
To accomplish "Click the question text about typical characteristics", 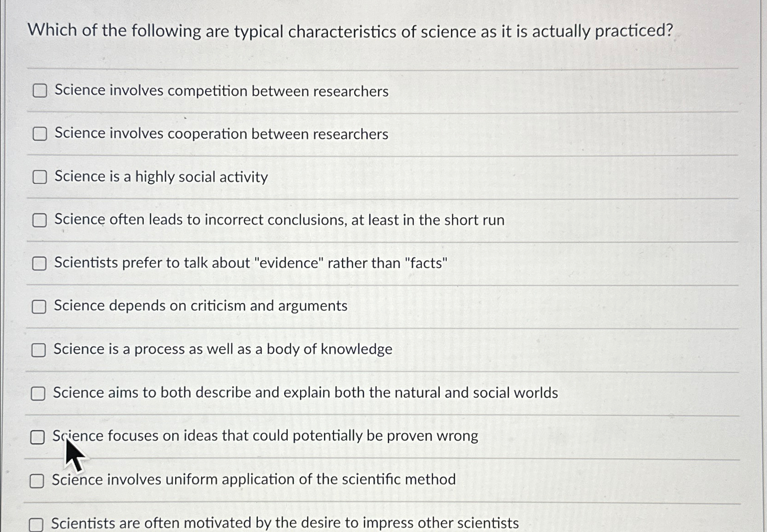I will (351, 31).
